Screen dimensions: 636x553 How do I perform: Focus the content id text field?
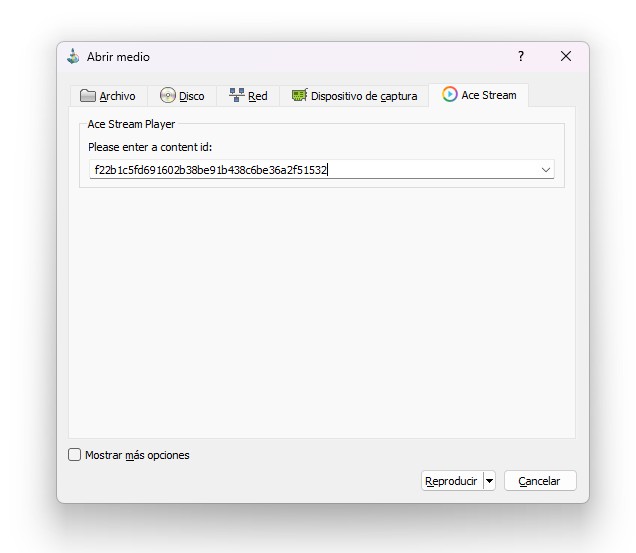pos(310,170)
